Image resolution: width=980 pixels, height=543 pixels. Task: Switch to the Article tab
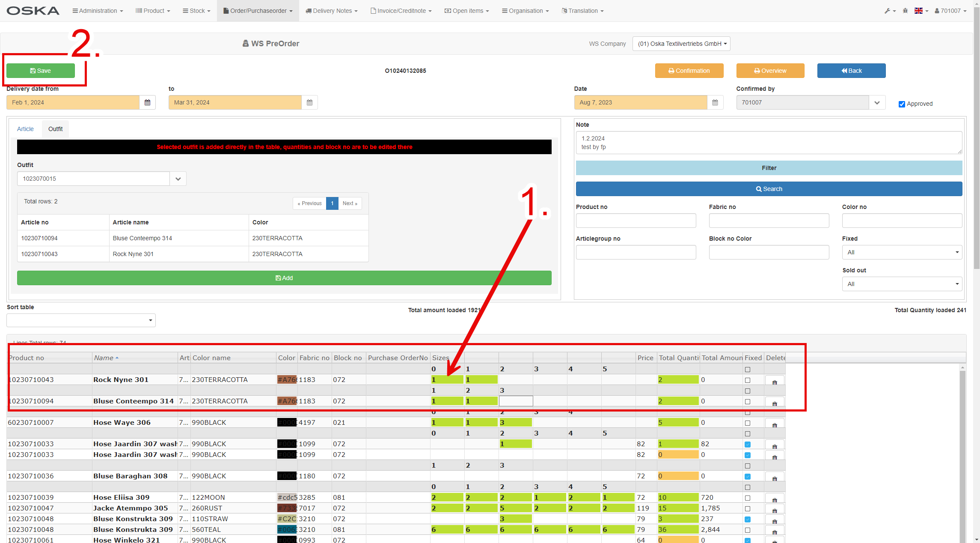click(25, 129)
